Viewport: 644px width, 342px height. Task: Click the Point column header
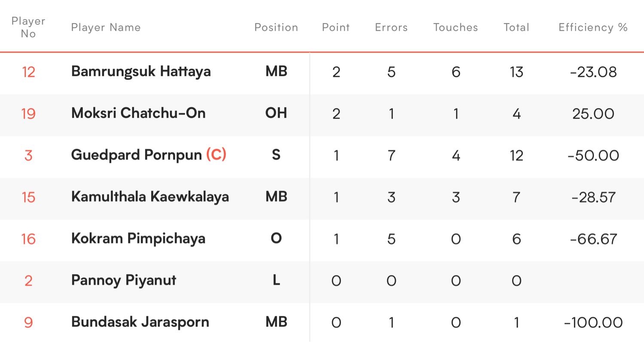(336, 27)
